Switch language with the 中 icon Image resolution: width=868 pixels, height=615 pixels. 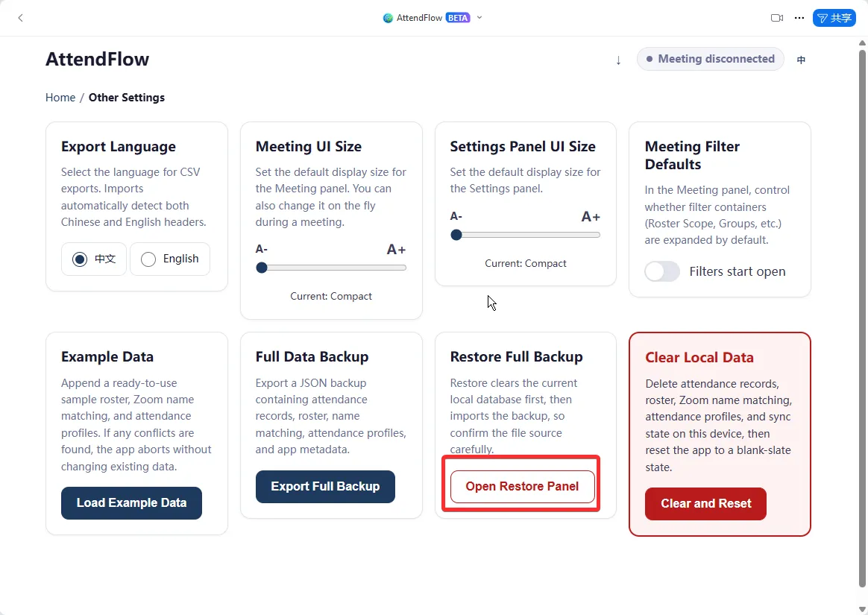[801, 60]
